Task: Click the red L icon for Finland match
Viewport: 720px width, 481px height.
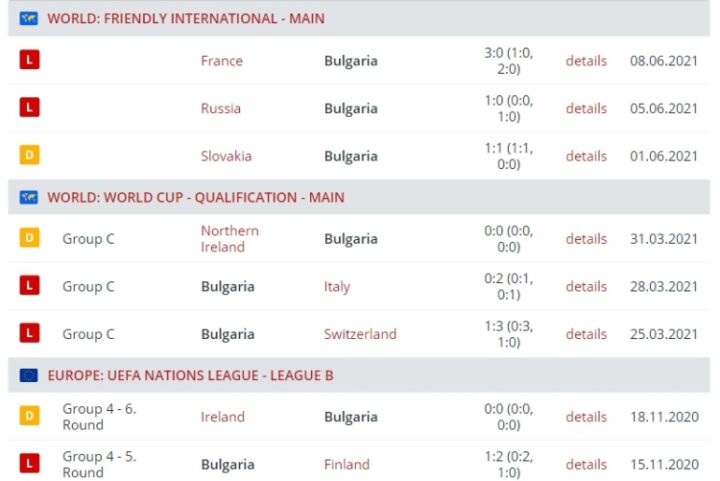Action: pos(30,464)
